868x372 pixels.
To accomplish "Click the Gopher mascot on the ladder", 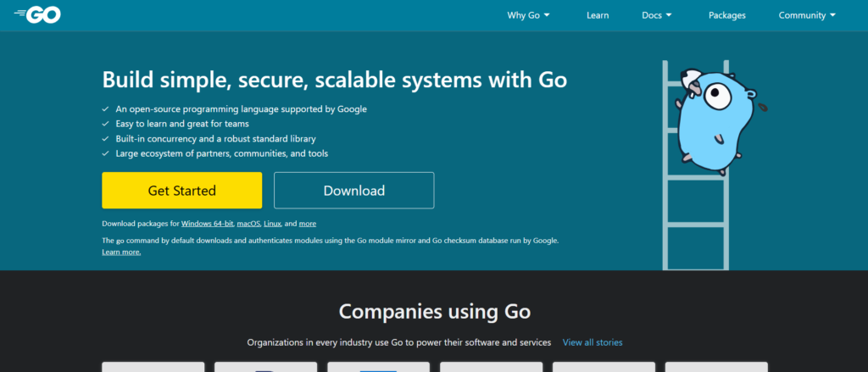I will tap(718, 120).
